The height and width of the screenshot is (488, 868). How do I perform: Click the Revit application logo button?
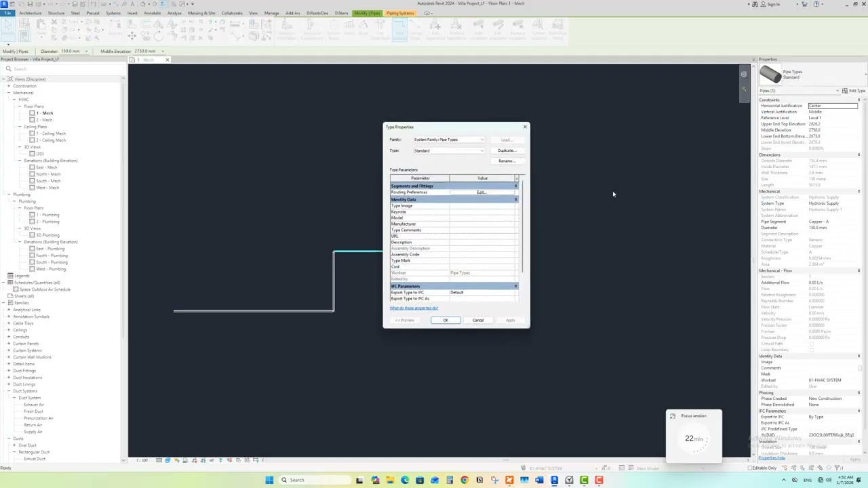4,4
